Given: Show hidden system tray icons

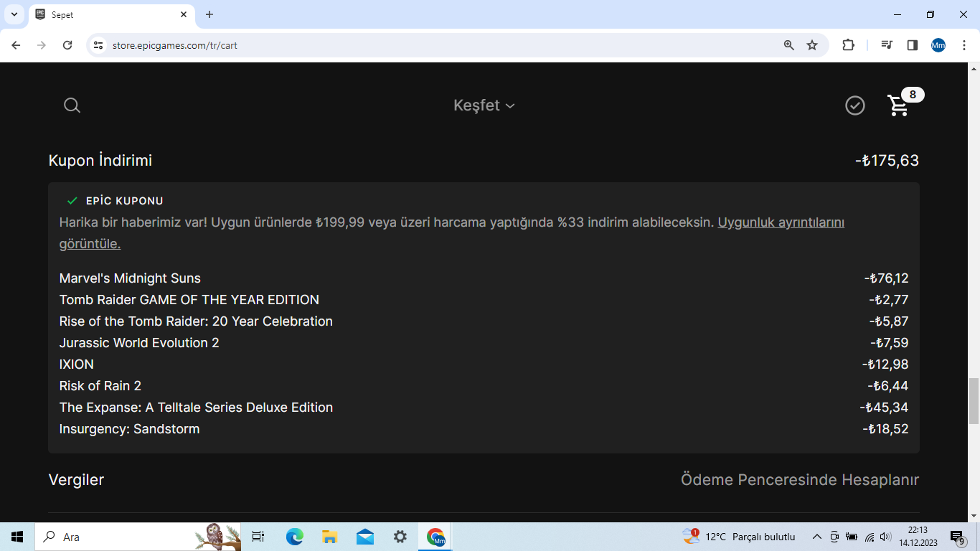Looking at the screenshot, I should [x=816, y=537].
